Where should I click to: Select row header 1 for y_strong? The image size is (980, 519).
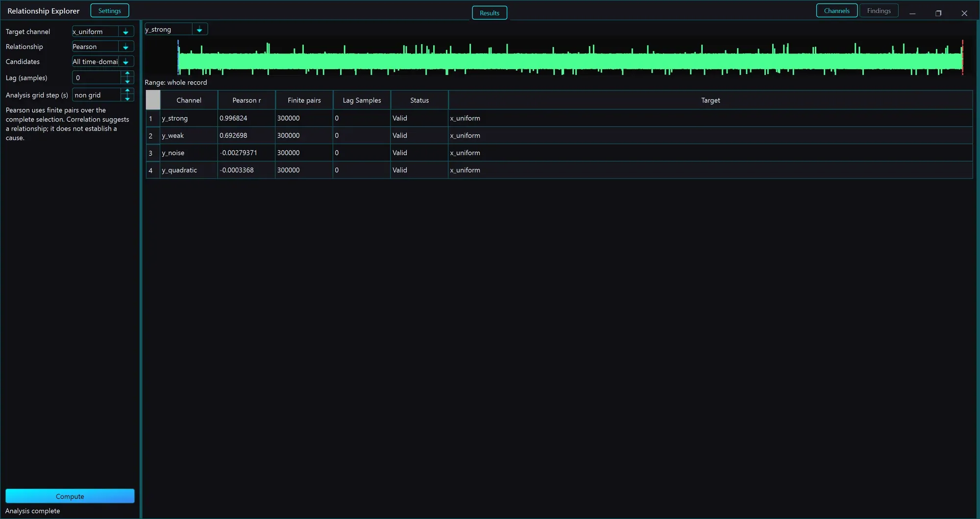click(153, 118)
